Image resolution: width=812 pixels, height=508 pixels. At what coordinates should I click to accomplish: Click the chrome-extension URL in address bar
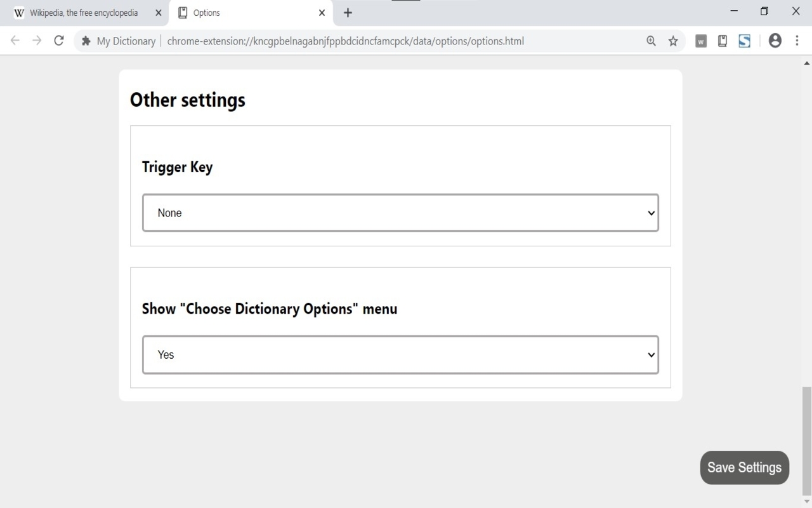(x=345, y=41)
